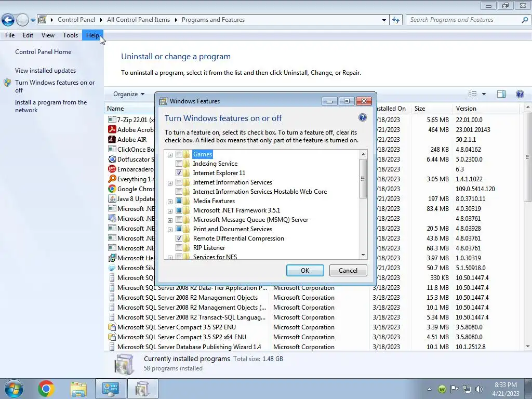Click the All Control Panel Items breadcrumb

[x=138, y=20]
